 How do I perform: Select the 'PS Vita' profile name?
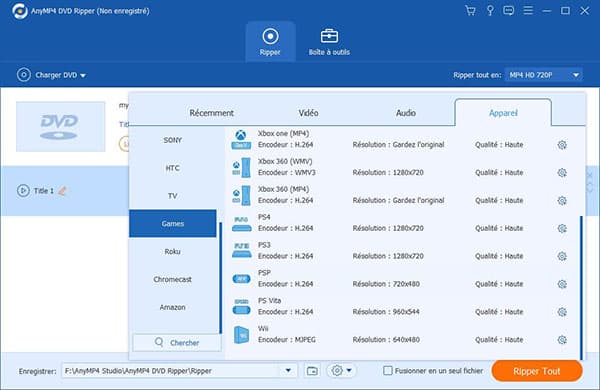coord(269,301)
